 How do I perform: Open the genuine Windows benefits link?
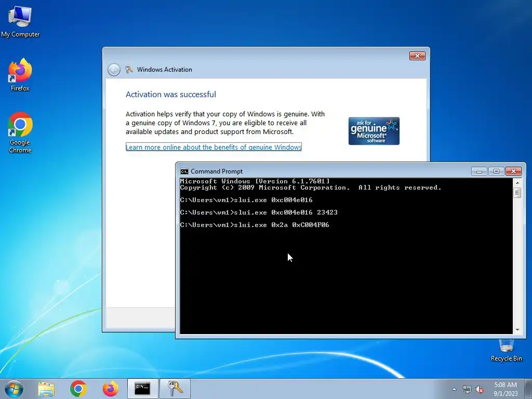tap(214, 147)
